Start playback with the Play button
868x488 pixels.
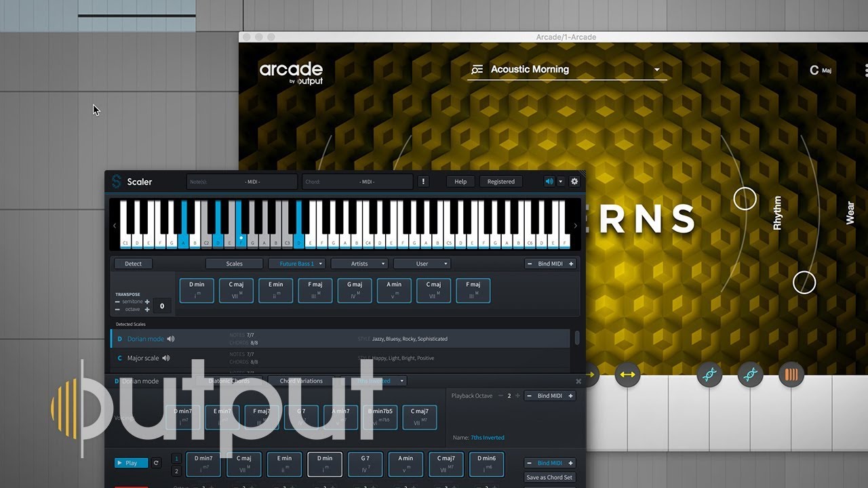132,463
